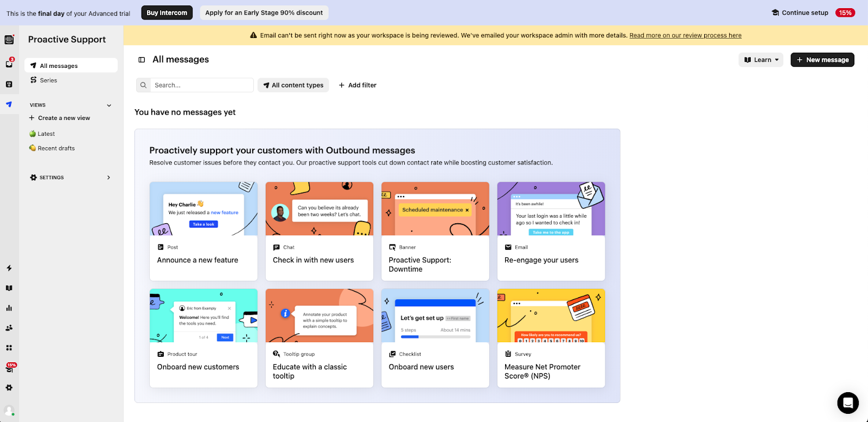
Task: Open the Automation lightning bolt icon
Action: click(x=9, y=268)
